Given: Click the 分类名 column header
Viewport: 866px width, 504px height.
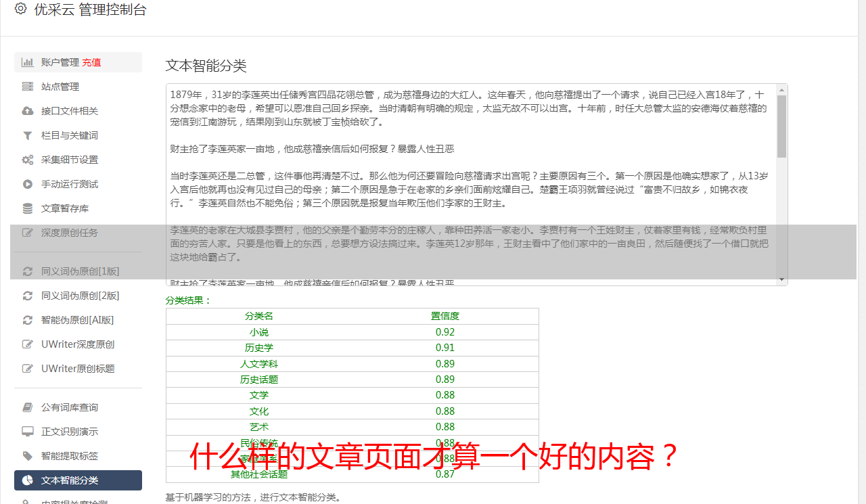Looking at the screenshot, I should click(259, 316).
